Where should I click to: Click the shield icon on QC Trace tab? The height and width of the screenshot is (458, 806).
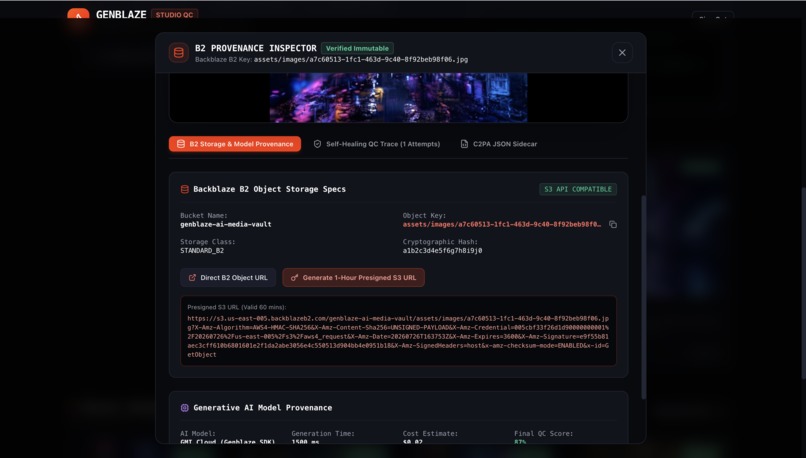(x=317, y=144)
